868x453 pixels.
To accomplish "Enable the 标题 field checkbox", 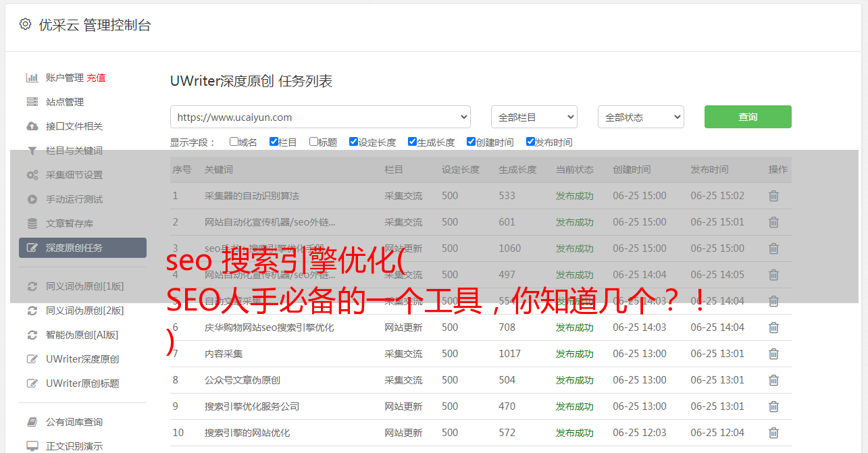I will [x=313, y=142].
